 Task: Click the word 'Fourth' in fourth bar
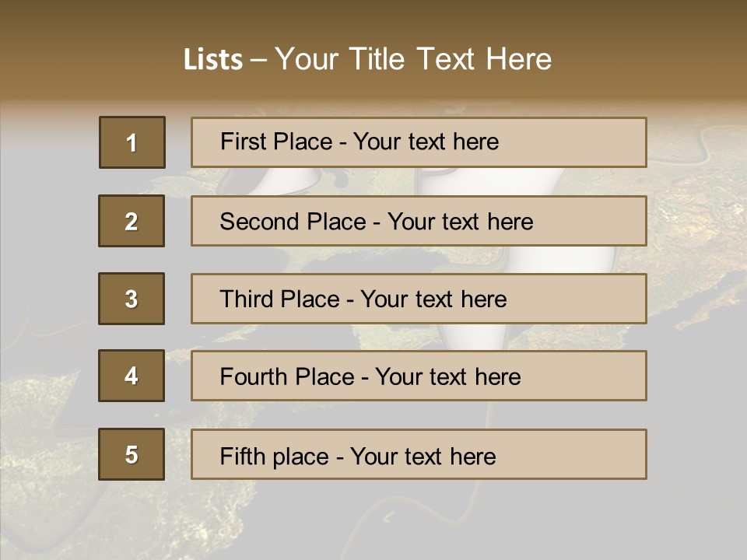[x=254, y=376]
